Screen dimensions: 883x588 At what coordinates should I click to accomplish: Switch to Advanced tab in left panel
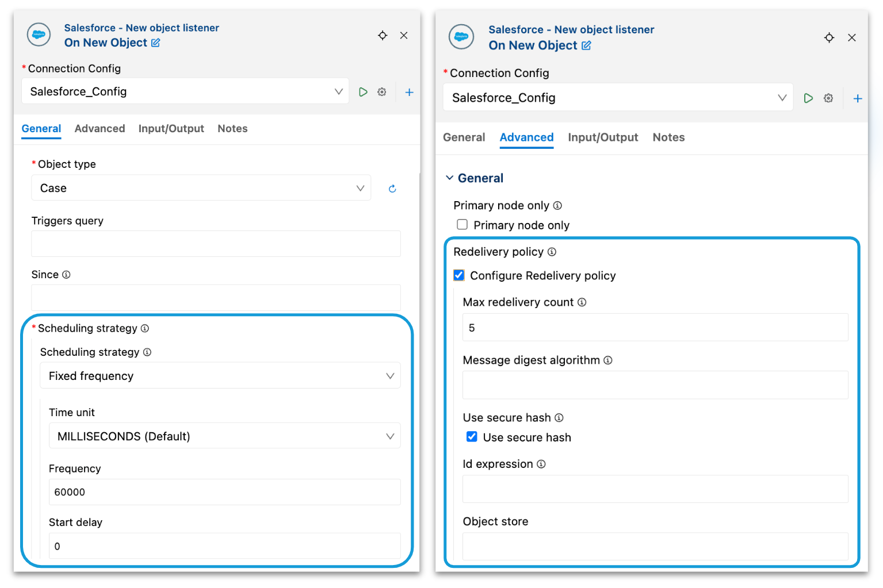pos(100,129)
